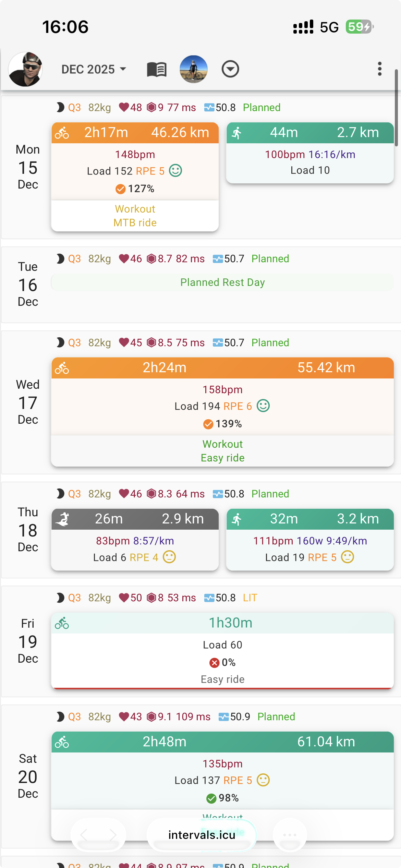Viewport: 401px width, 868px height.
Task: Click the red missed-workout 0% icon
Action: [x=214, y=663]
